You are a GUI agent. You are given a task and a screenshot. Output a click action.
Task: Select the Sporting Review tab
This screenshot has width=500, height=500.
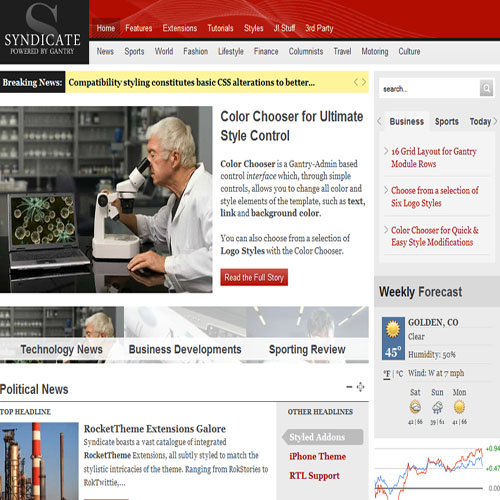(x=307, y=349)
